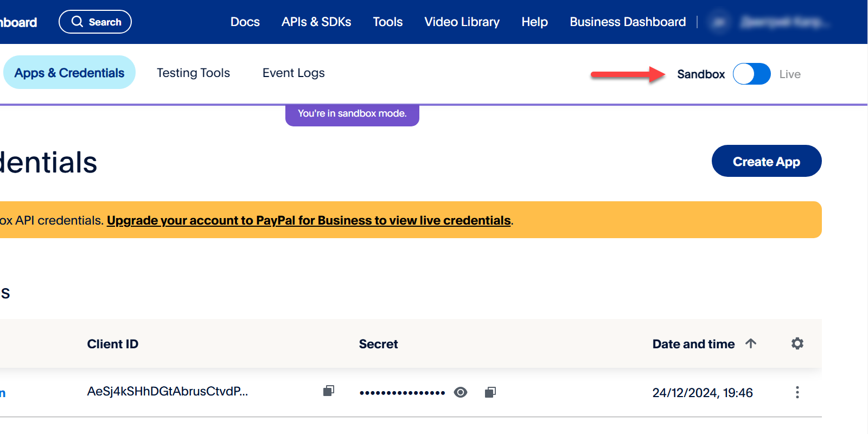Open APIs & SDKs menu
Image resolution: width=868 pixels, height=434 pixels.
pos(316,22)
